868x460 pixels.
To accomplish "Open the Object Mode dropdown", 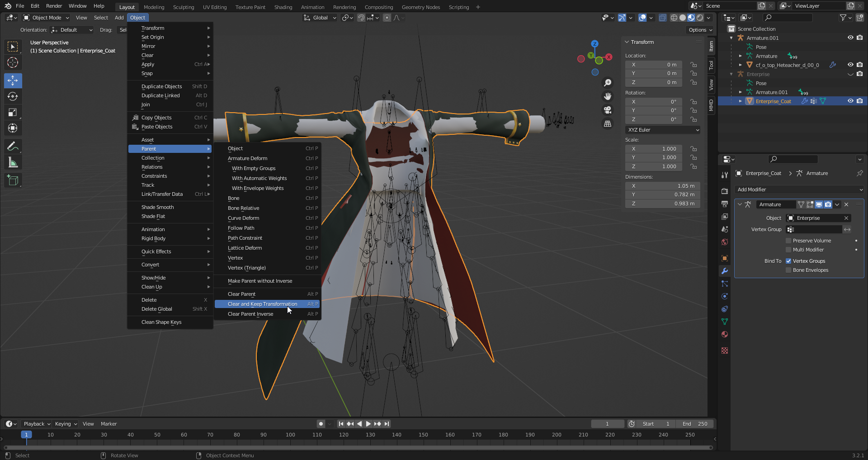I will pyautogui.click(x=46, y=18).
